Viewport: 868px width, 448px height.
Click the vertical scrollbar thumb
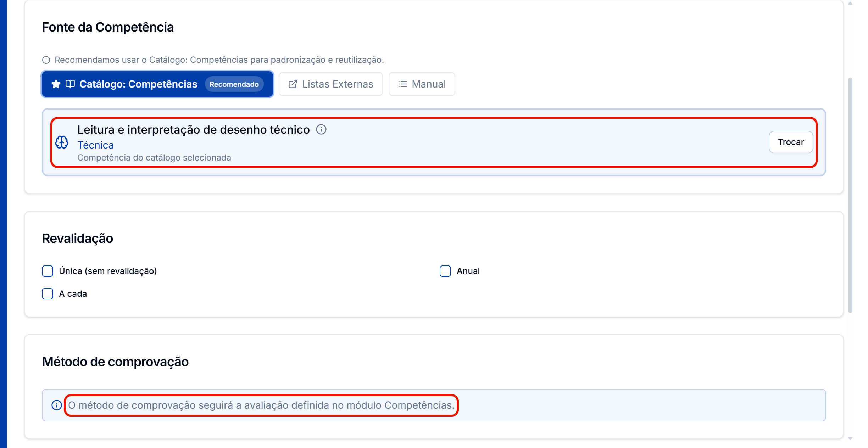(850, 195)
